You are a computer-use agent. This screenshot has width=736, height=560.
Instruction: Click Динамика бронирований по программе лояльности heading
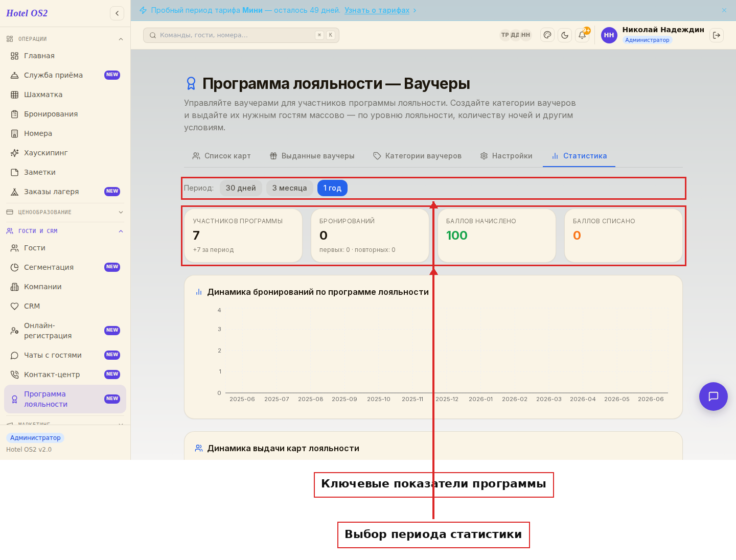[x=318, y=292]
